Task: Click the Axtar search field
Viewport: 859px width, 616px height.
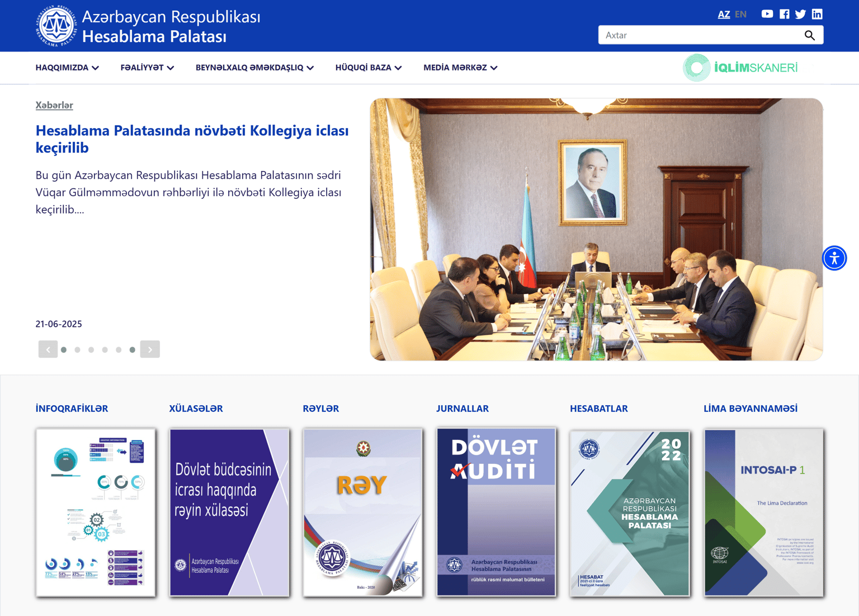Action: pyautogui.click(x=699, y=35)
